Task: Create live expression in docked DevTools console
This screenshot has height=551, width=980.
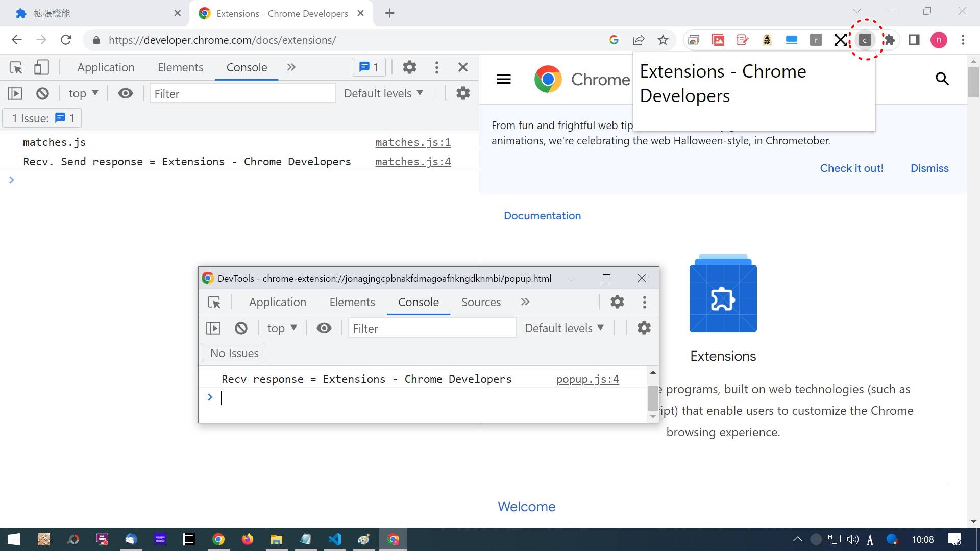Action: tap(126, 93)
